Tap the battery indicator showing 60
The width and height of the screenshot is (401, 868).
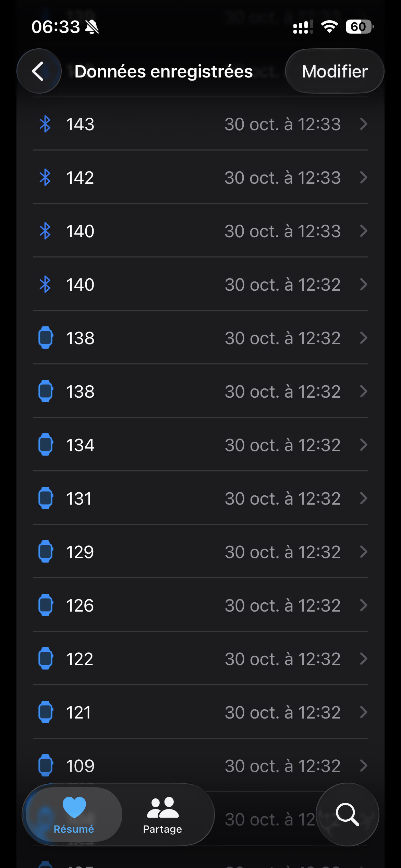click(x=359, y=27)
